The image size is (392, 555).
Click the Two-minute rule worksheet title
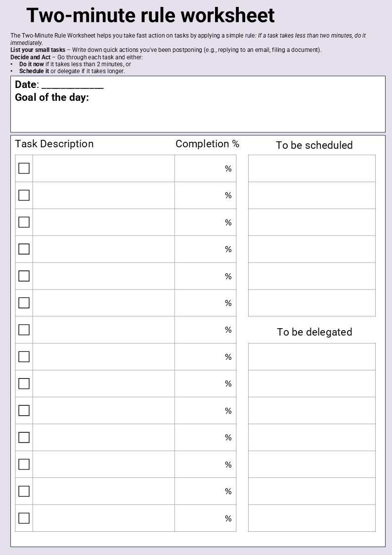point(150,15)
